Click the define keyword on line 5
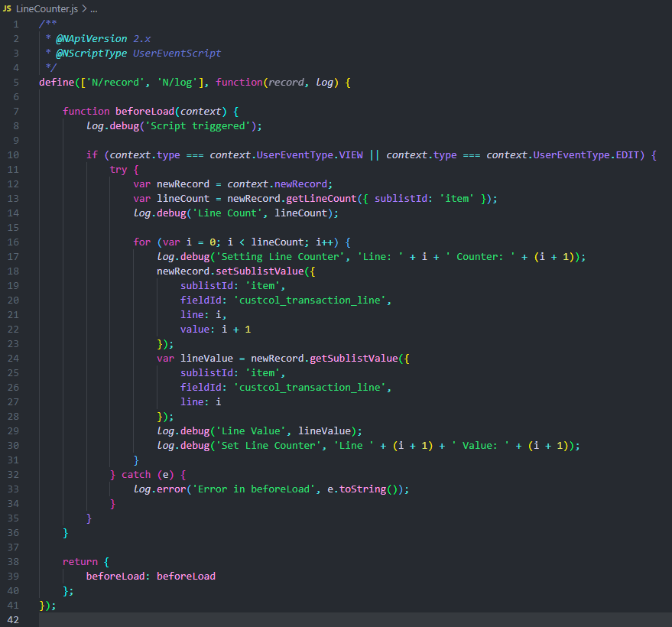The width and height of the screenshot is (672, 627). pos(57,83)
